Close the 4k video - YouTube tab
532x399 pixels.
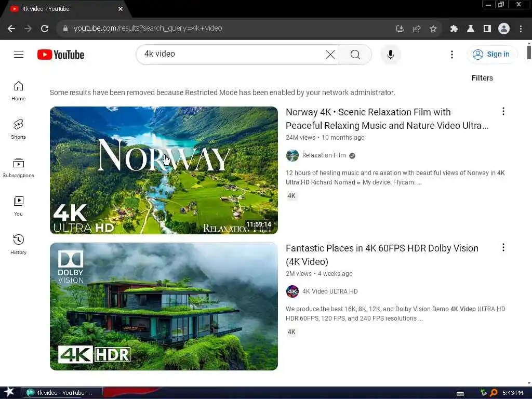pyautogui.click(x=121, y=9)
